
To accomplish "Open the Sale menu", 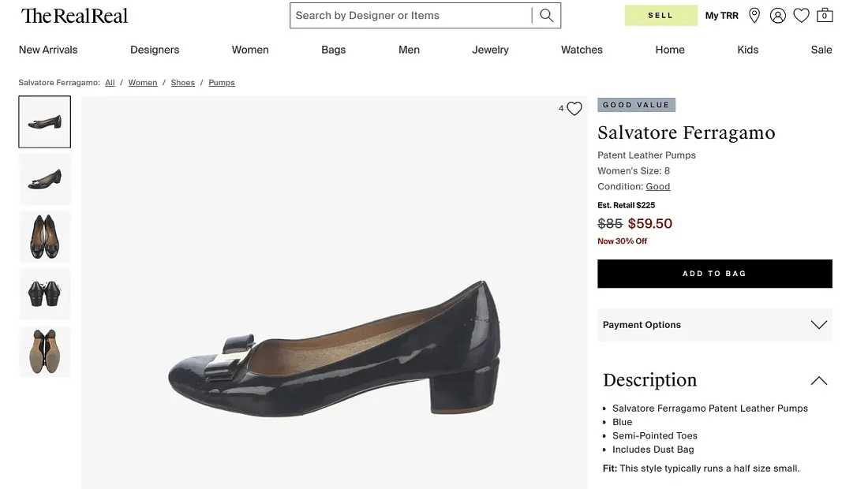I will click(821, 50).
